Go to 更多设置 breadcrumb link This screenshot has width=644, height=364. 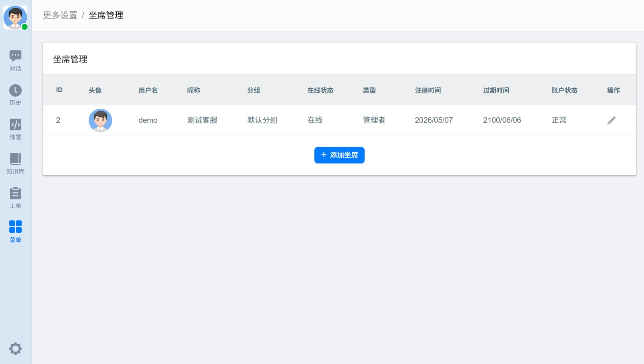tap(60, 15)
